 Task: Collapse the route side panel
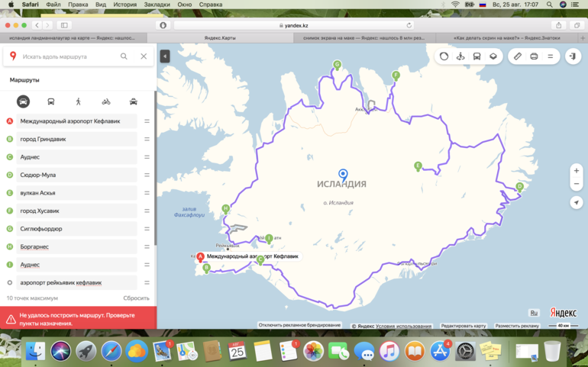pos(165,56)
